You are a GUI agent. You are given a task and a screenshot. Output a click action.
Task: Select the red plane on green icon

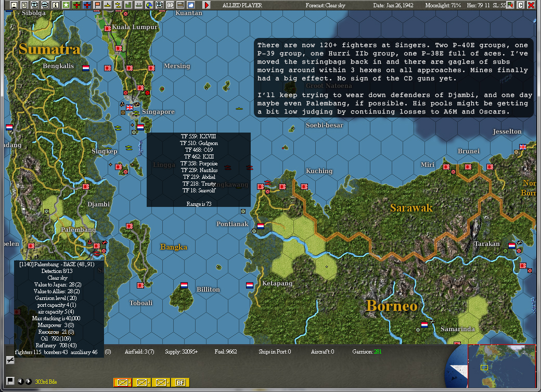tap(76, 5)
